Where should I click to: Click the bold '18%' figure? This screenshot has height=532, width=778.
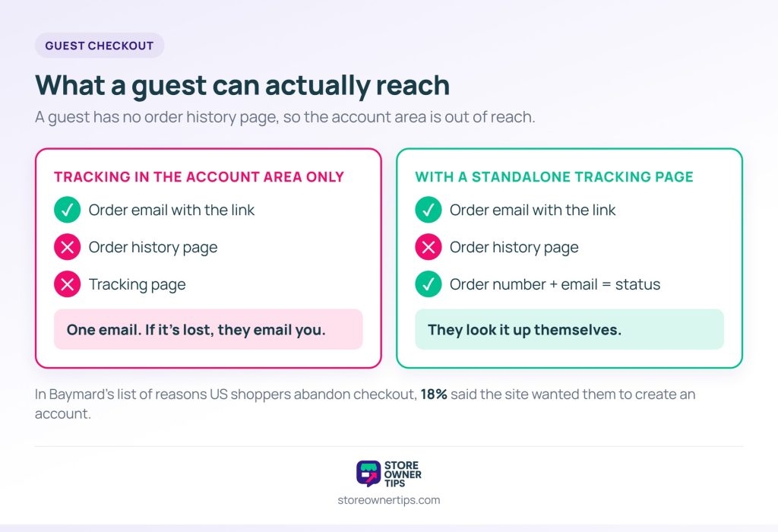pos(434,394)
